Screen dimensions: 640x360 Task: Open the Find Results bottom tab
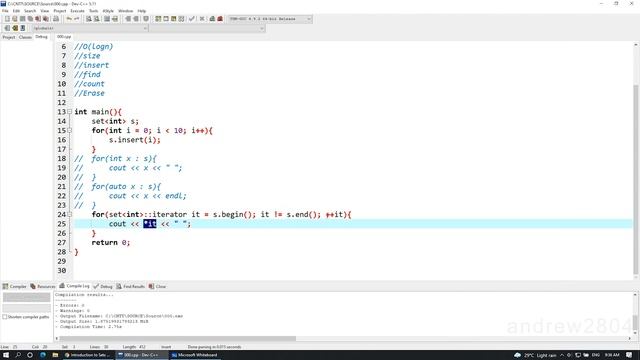[131, 287]
